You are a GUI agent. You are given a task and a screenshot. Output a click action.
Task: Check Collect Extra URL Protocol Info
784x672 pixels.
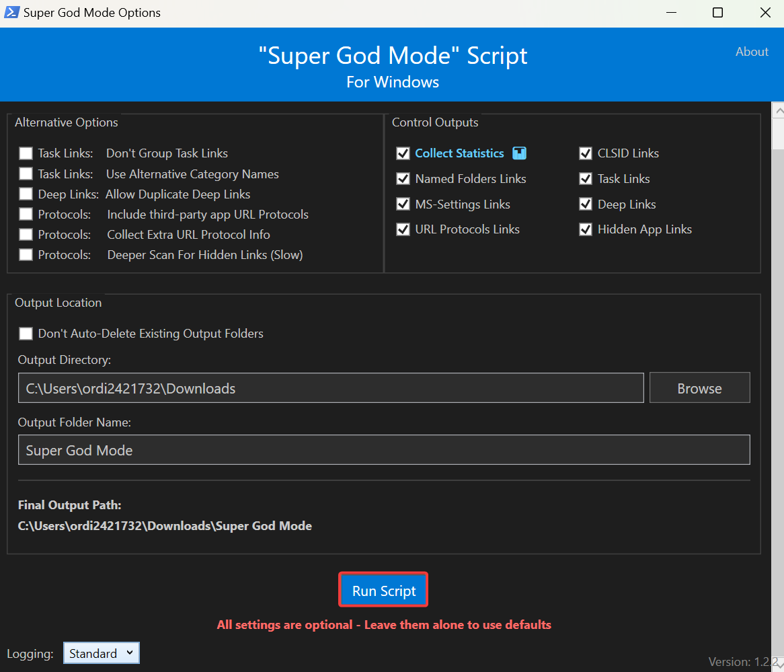coord(26,235)
